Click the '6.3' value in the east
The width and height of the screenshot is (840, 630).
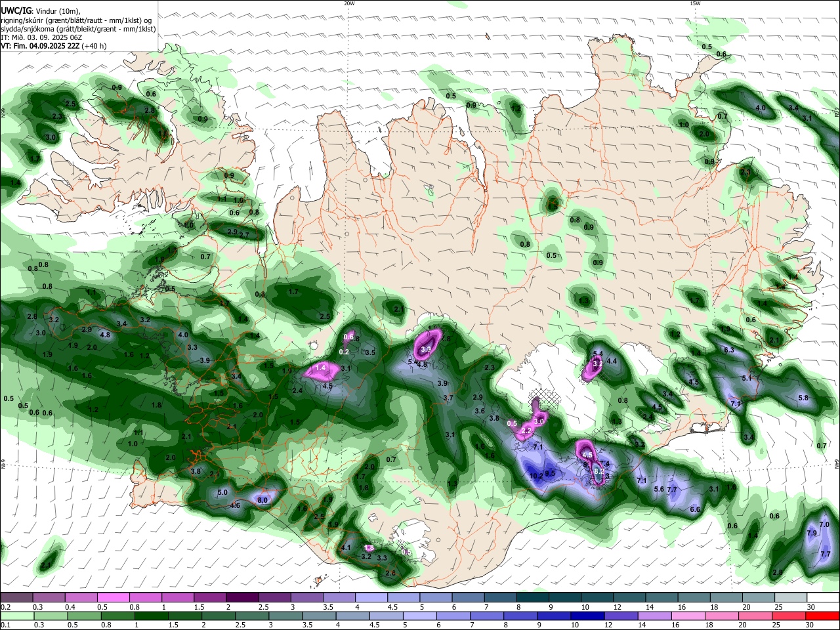pyautogui.click(x=729, y=350)
